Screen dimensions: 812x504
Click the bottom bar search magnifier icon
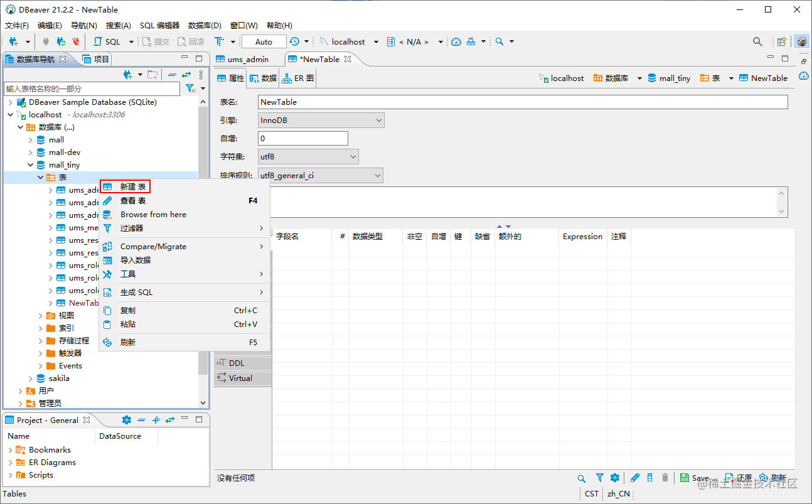coord(582,478)
